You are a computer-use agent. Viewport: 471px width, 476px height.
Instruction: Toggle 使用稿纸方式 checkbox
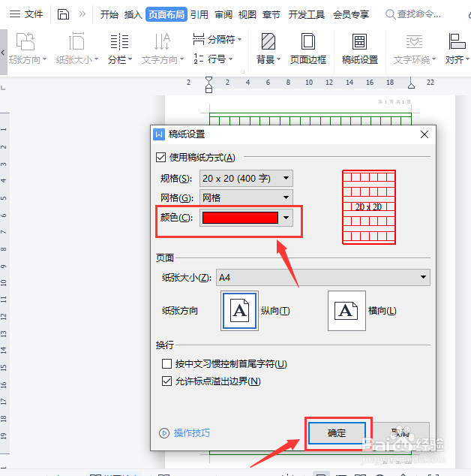tap(160, 157)
